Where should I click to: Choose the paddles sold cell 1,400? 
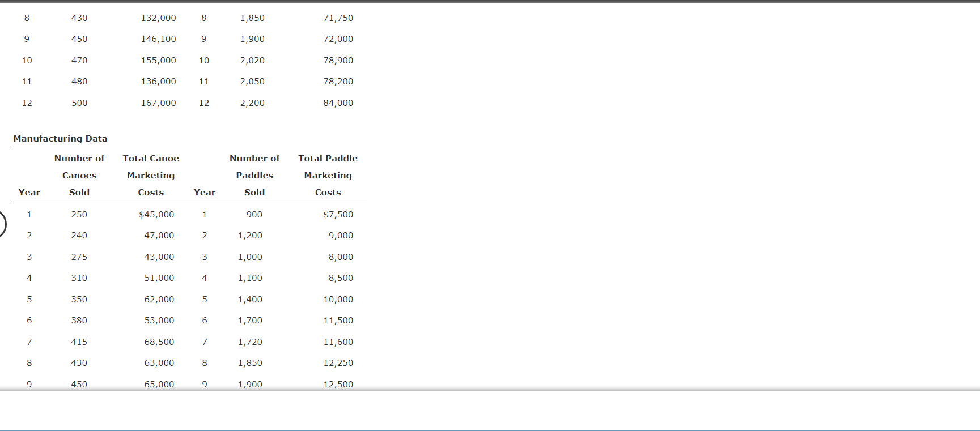click(250, 300)
